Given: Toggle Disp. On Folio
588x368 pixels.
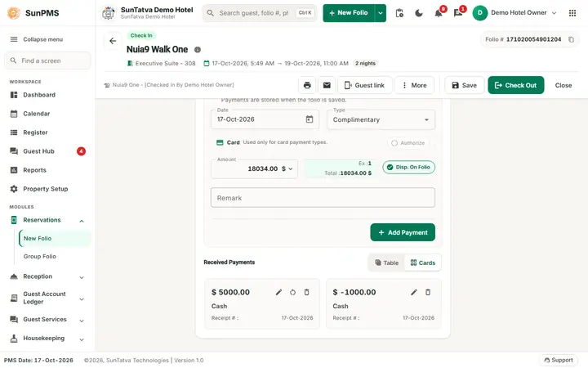Looking at the screenshot, I should coord(409,168).
